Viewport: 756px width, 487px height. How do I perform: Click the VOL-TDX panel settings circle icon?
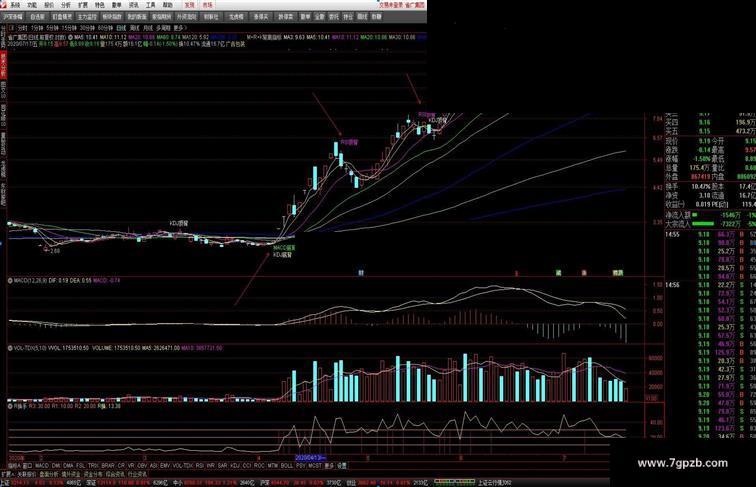(10, 348)
